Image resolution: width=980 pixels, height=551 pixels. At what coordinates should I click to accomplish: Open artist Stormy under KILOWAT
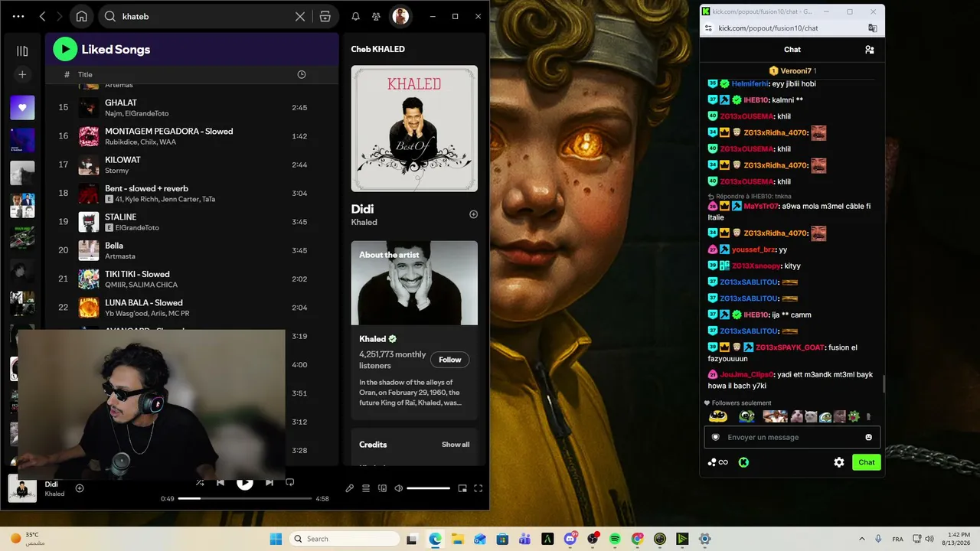pos(116,171)
